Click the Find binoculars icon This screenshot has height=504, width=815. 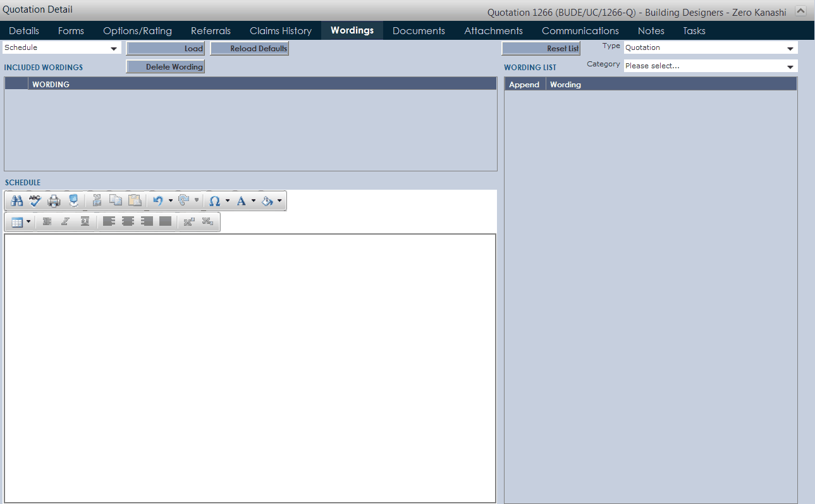(18, 201)
